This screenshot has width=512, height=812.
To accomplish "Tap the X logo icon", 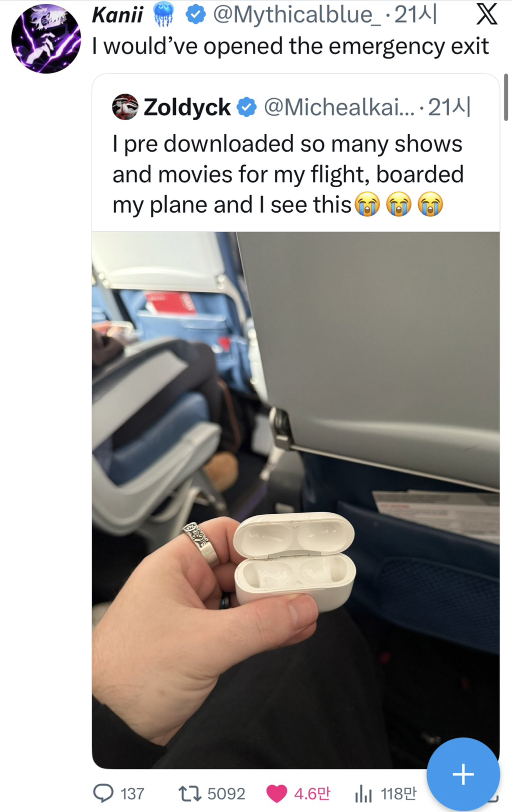I will click(486, 14).
